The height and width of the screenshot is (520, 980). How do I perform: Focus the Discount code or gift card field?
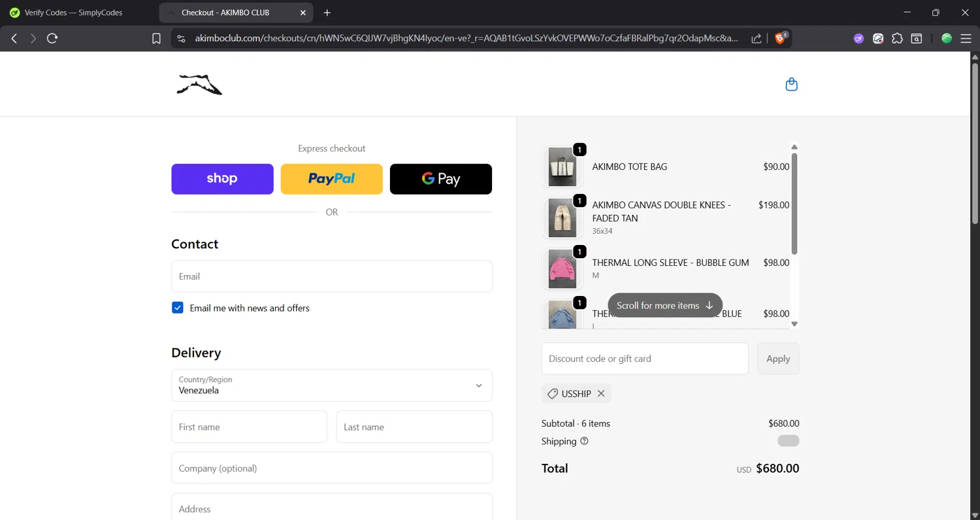pyautogui.click(x=645, y=359)
